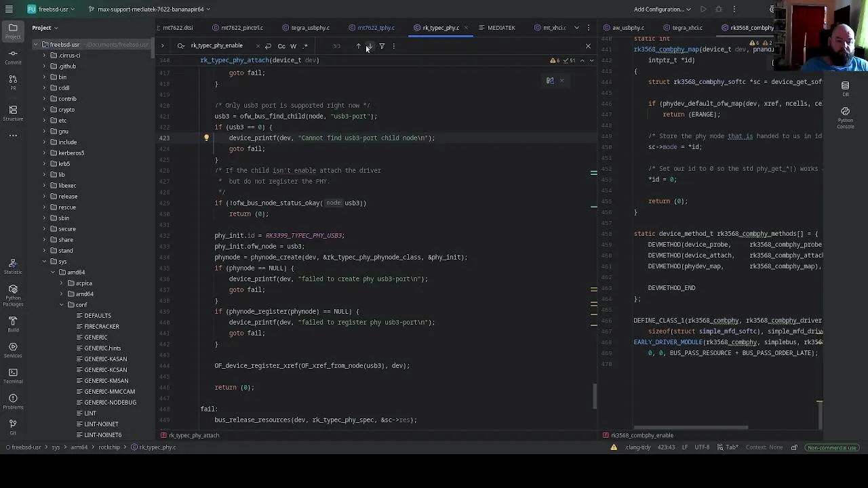
Task: Switch to tegra_xhci.c tab
Action: [683, 28]
